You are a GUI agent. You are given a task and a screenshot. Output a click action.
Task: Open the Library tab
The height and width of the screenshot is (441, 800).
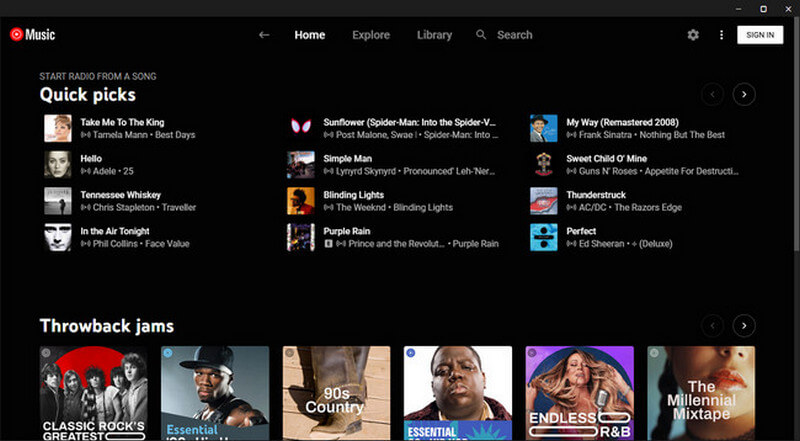pos(434,35)
